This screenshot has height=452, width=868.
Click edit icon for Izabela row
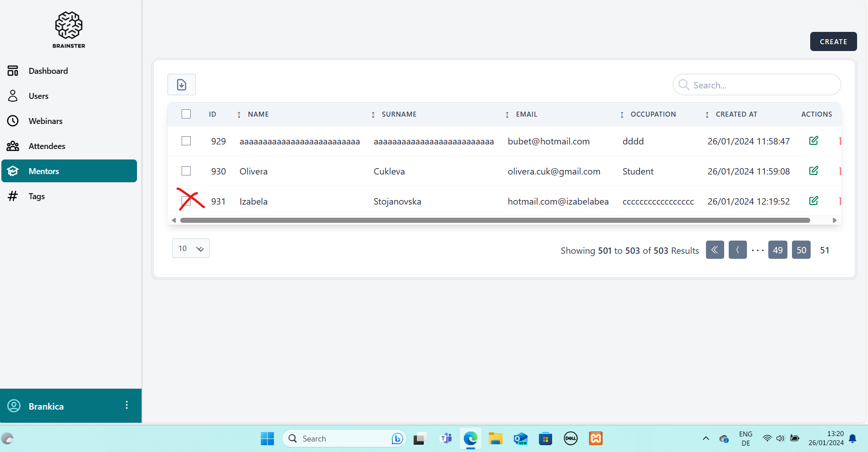point(813,201)
